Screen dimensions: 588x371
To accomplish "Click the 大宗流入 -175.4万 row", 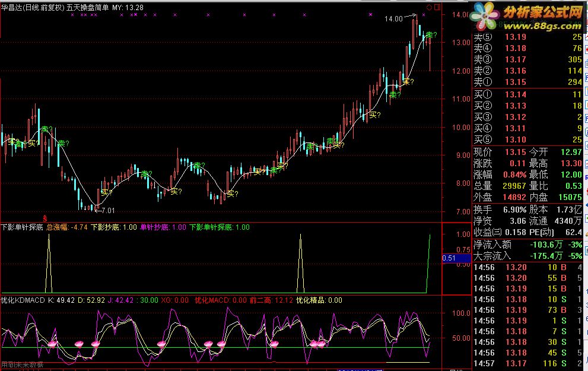I will tap(527, 256).
